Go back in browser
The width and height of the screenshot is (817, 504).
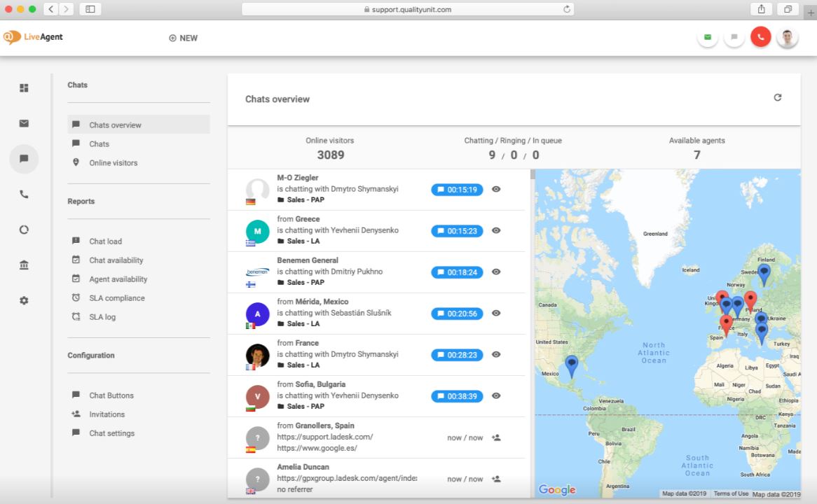(50, 9)
